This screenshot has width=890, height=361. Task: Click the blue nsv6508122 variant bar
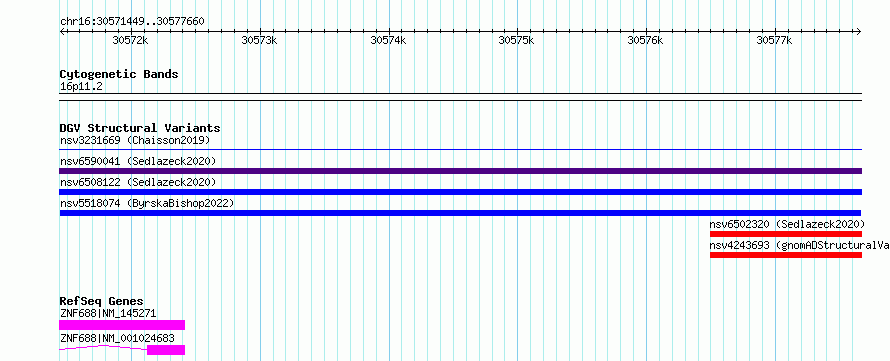460,192
